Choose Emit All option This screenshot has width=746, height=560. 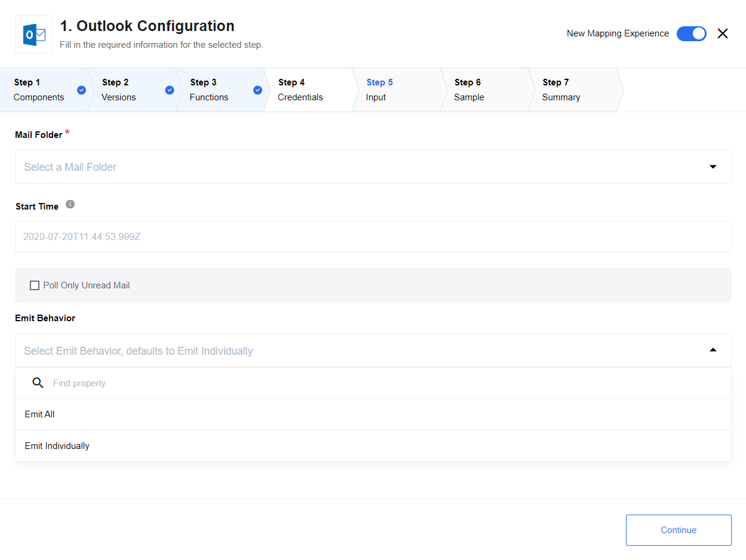coord(373,414)
